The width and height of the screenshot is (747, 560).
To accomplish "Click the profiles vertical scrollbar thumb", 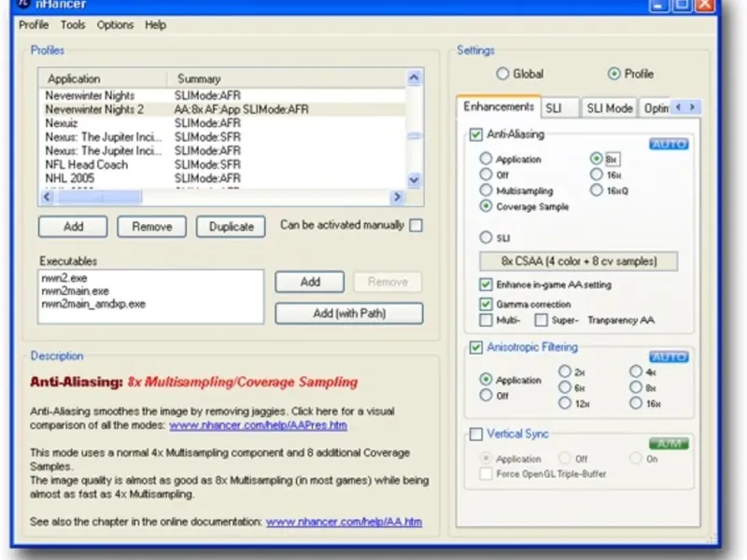I will 414,135.
